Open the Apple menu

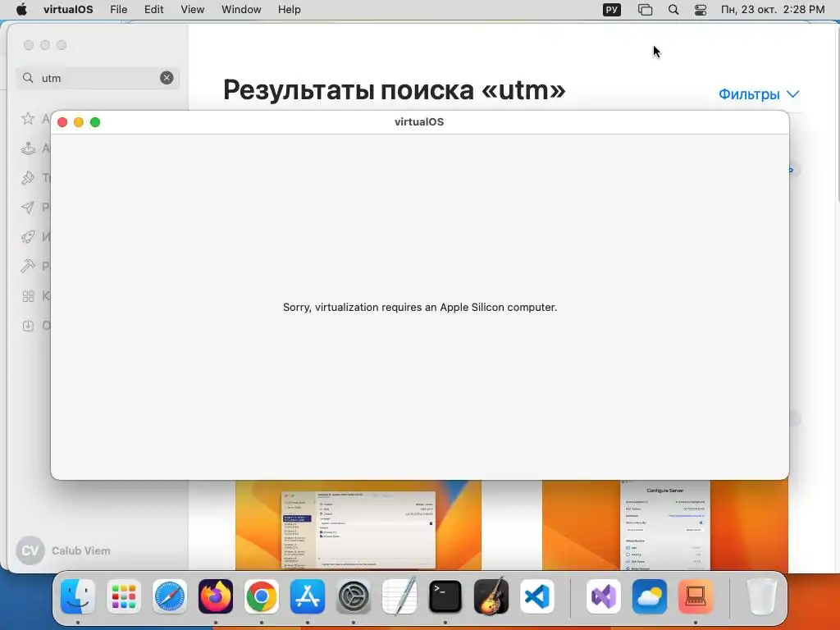21,10
